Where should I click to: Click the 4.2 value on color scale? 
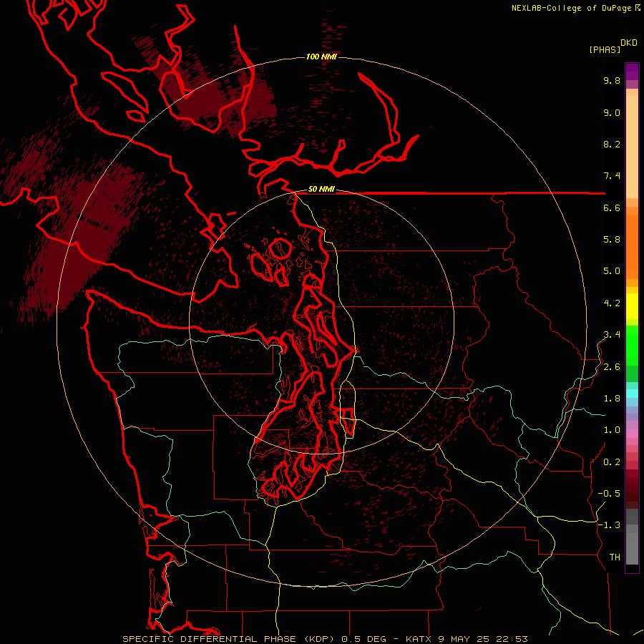point(612,303)
